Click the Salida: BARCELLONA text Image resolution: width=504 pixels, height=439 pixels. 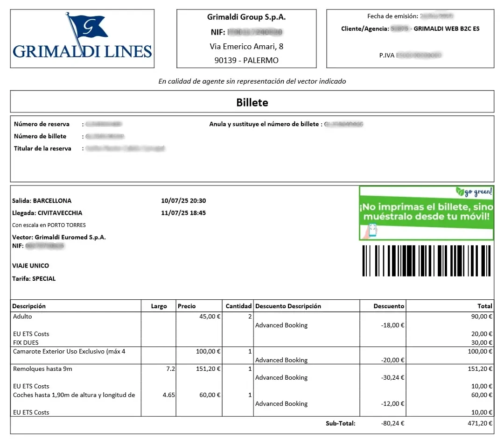click(x=42, y=201)
